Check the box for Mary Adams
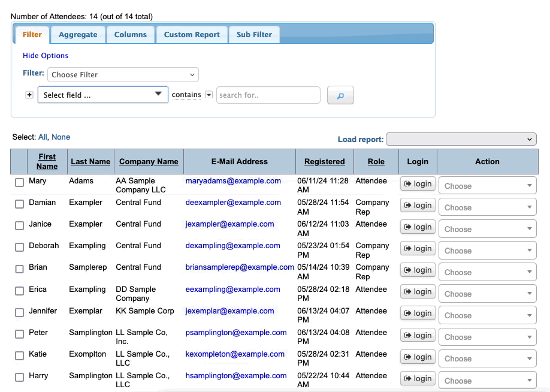The height and width of the screenshot is (392, 550). (x=19, y=183)
